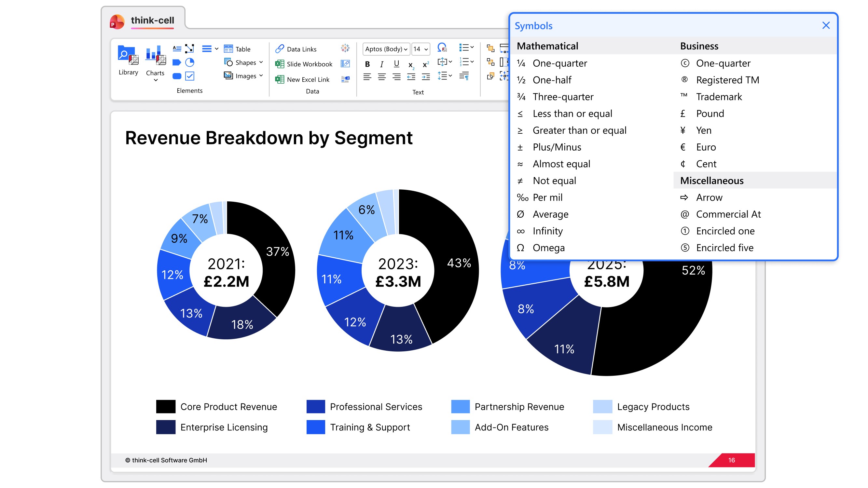Toggle underline text formatting

pyautogui.click(x=396, y=64)
